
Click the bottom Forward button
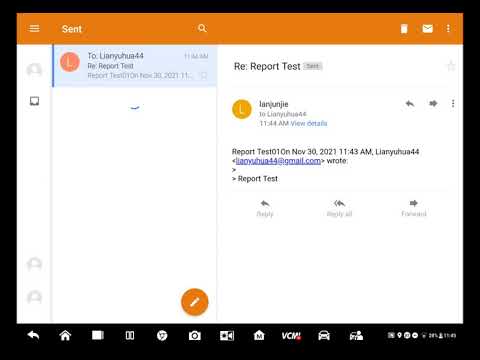point(414,208)
